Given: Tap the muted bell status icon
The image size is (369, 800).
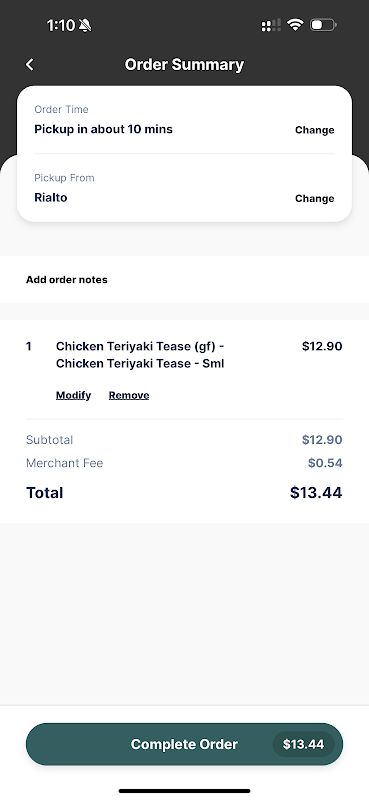Looking at the screenshot, I should [x=85, y=25].
